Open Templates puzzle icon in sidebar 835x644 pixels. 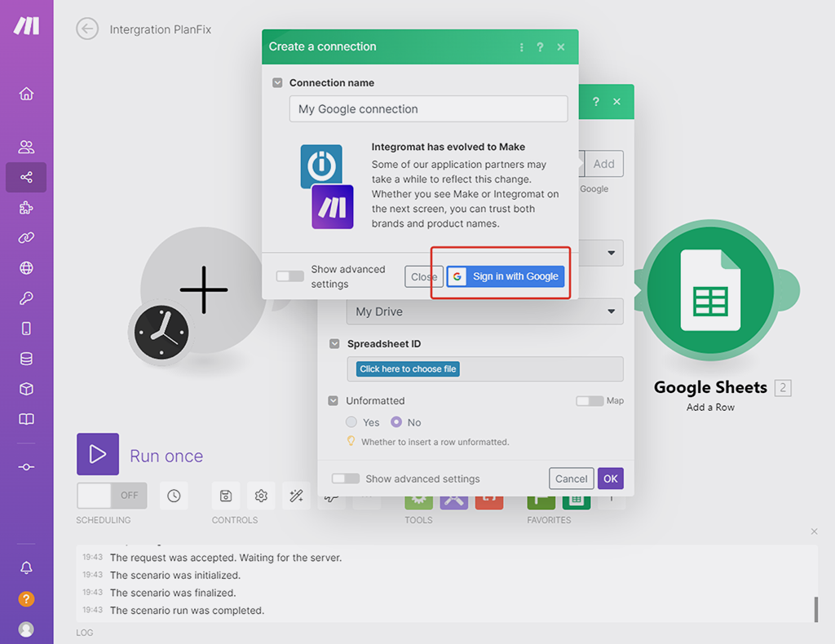coord(26,208)
